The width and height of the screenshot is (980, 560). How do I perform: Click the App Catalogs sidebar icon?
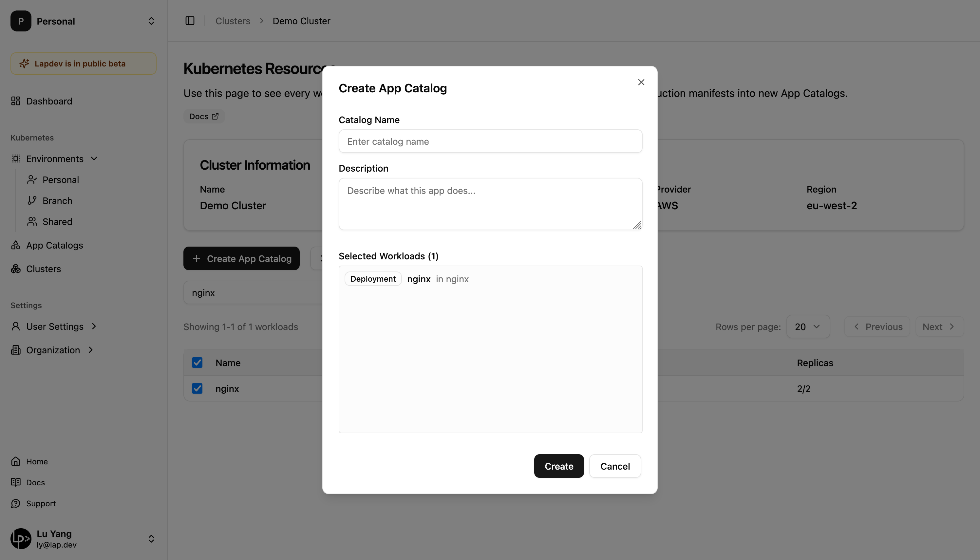pos(16,245)
